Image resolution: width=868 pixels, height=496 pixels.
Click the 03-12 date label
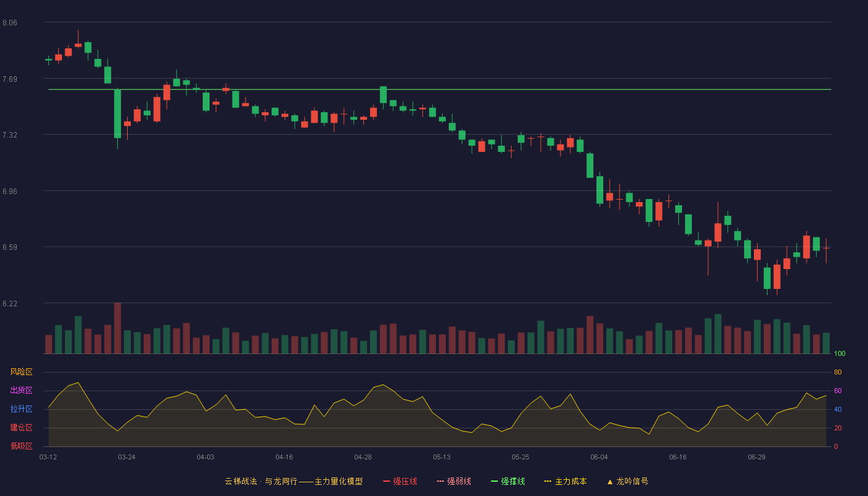[x=48, y=457]
